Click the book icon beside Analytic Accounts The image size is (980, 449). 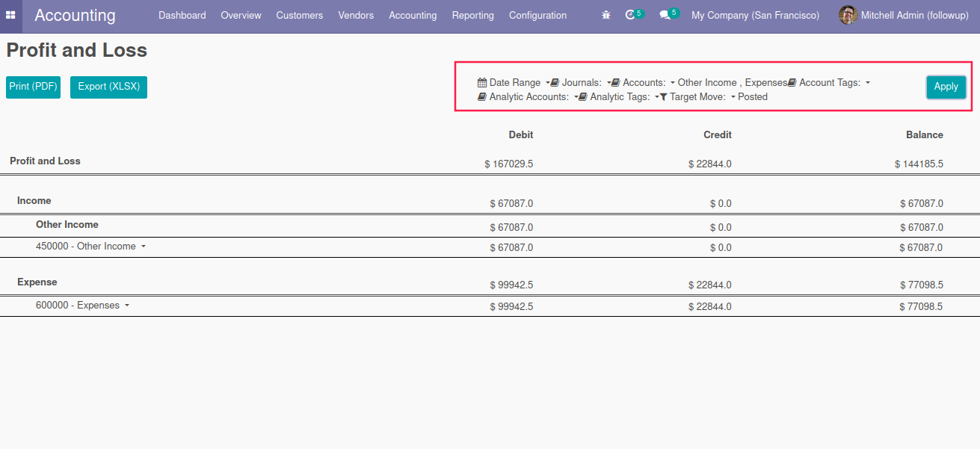coord(482,97)
